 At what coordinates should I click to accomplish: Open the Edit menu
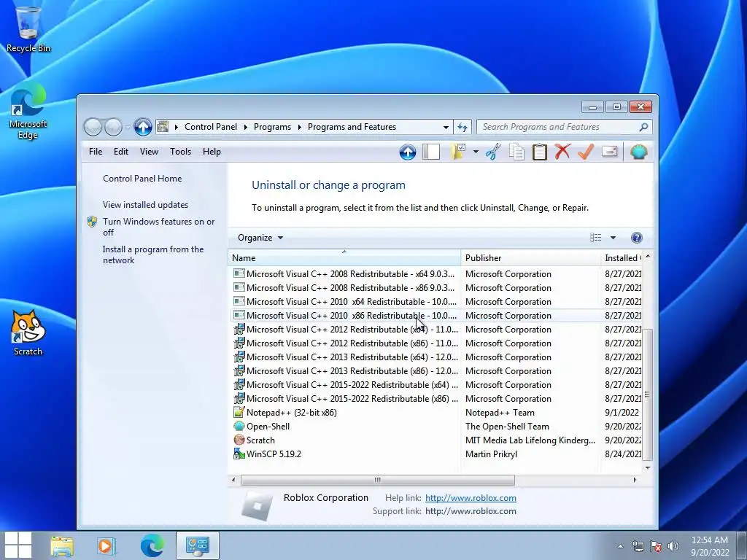coord(120,152)
